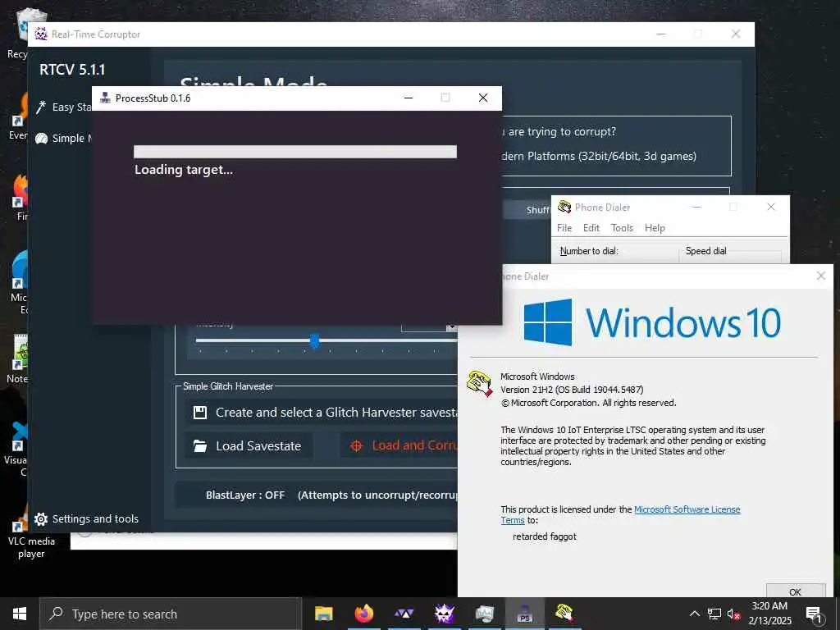Open the clock showing 3:20 AM

(769, 614)
